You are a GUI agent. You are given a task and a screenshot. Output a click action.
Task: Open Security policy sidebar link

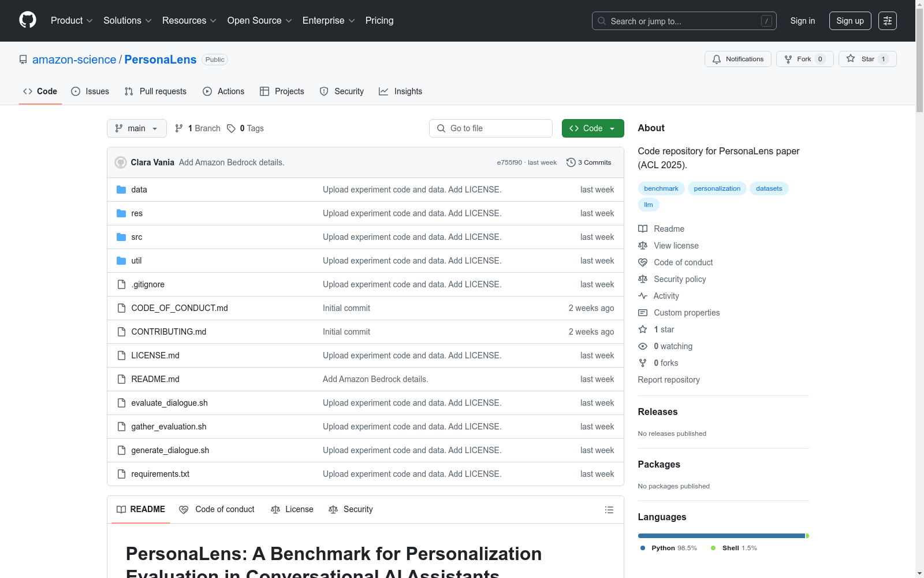672,279
